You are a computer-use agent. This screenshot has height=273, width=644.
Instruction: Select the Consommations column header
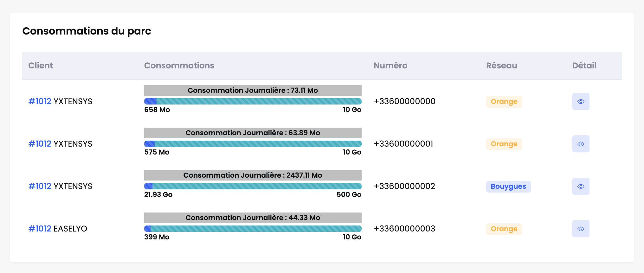179,66
